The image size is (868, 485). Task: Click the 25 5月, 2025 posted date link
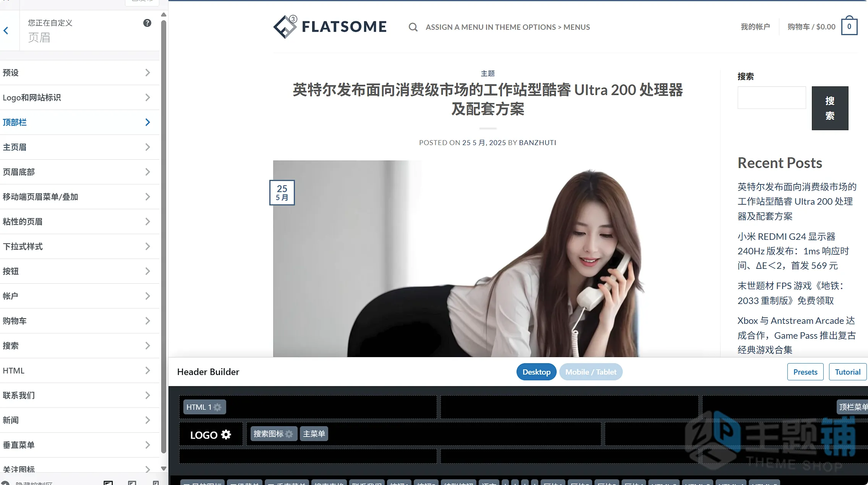[484, 142]
